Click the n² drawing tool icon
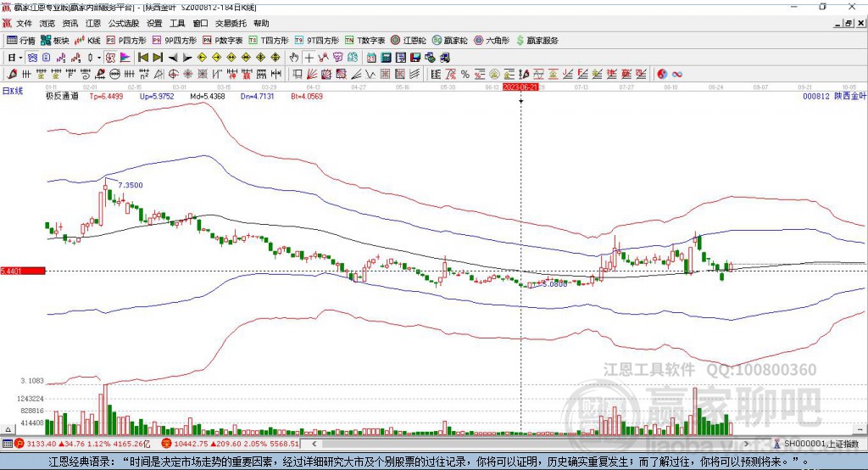868x470 pixels. tap(144, 74)
